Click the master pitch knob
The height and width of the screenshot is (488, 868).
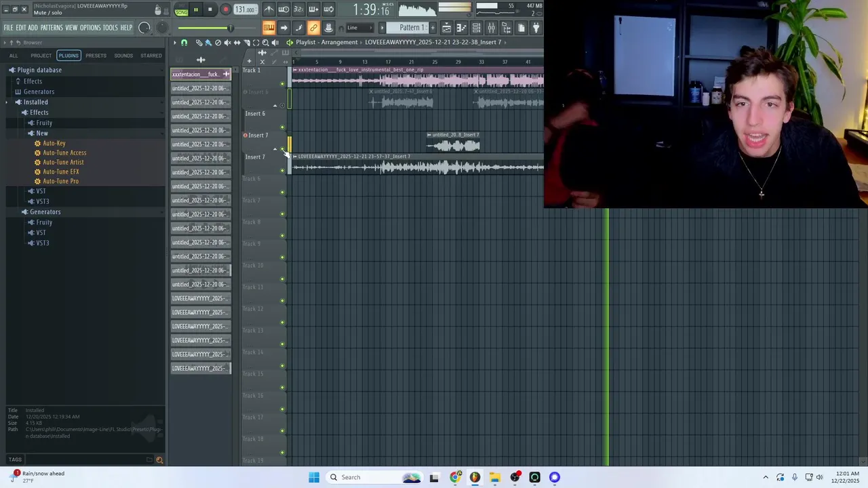tap(161, 28)
